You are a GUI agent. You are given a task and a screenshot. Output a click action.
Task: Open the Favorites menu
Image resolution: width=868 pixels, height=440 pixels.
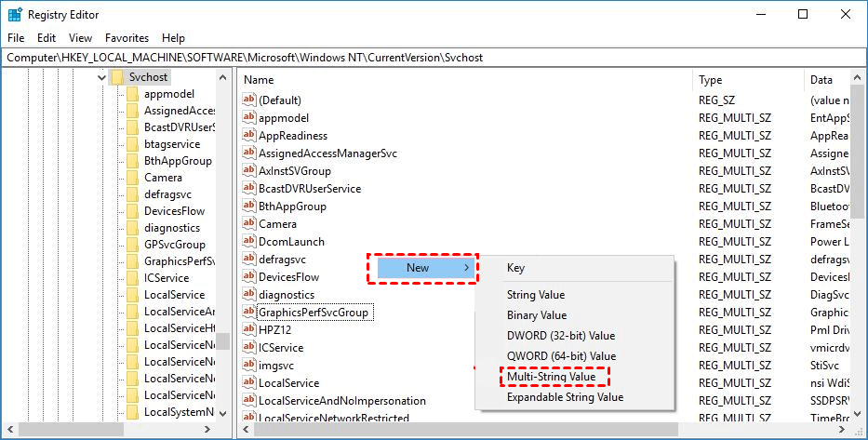[x=127, y=38]
